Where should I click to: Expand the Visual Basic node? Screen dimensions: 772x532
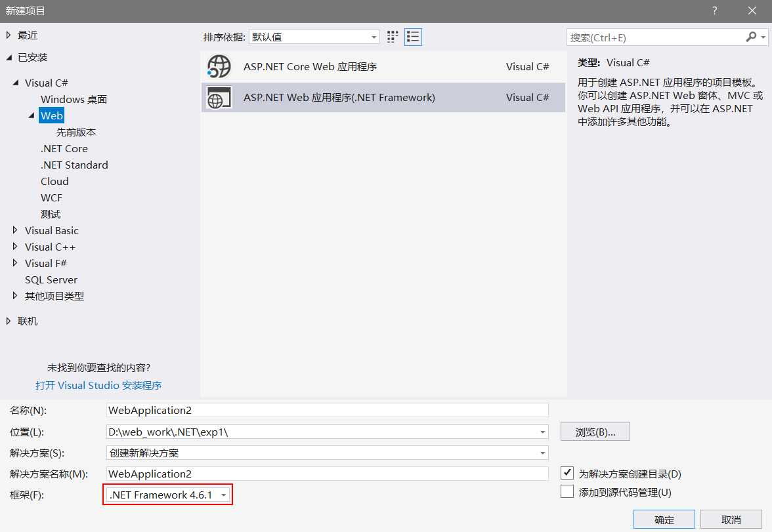[14, 230]
